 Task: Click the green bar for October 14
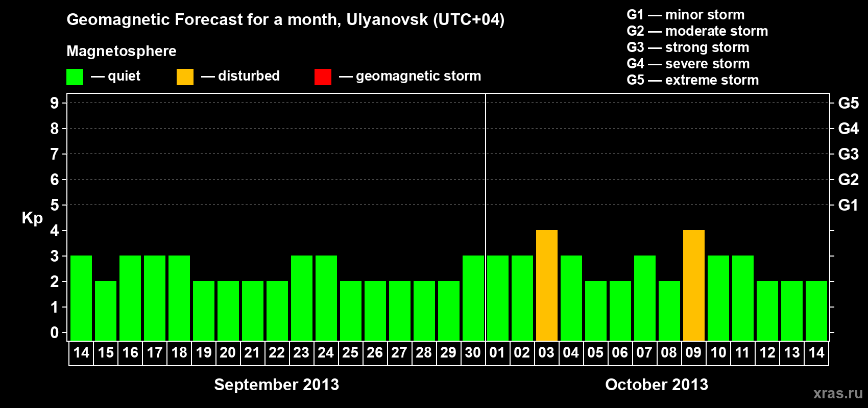(x=816, y=311)
